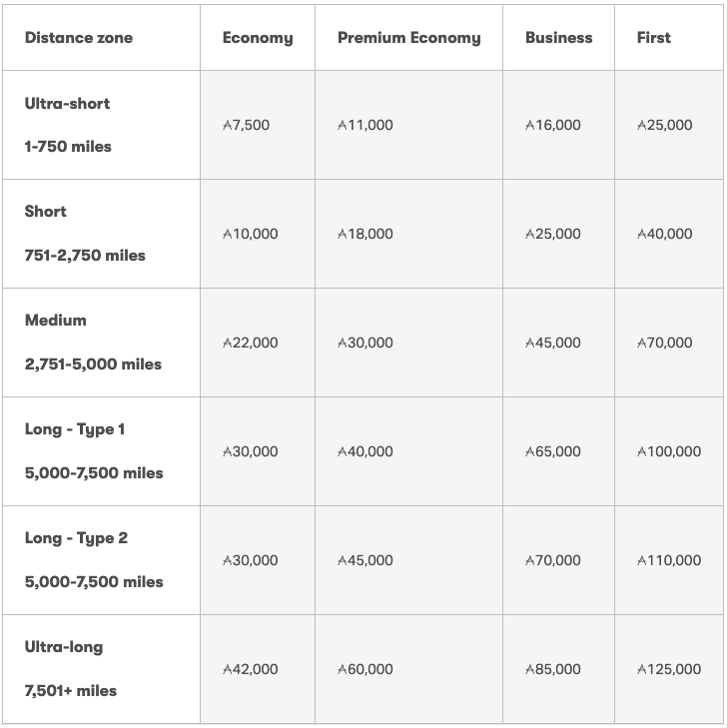Click the Medium Business price 45,000

pyautogui.click(x=553, y=344)
